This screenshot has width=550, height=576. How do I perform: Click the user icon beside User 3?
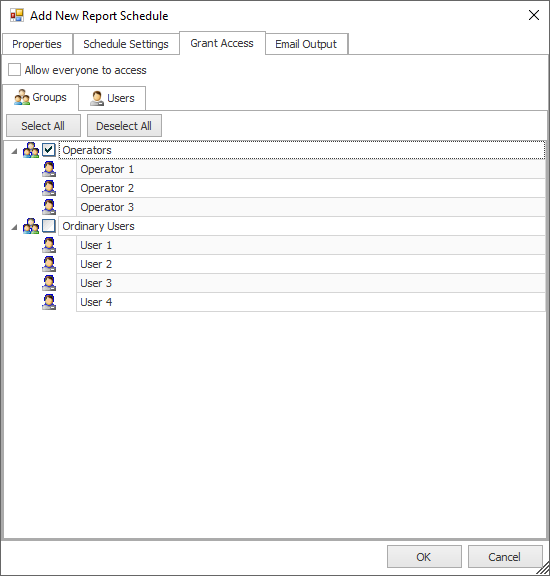[x=49, y=283]
